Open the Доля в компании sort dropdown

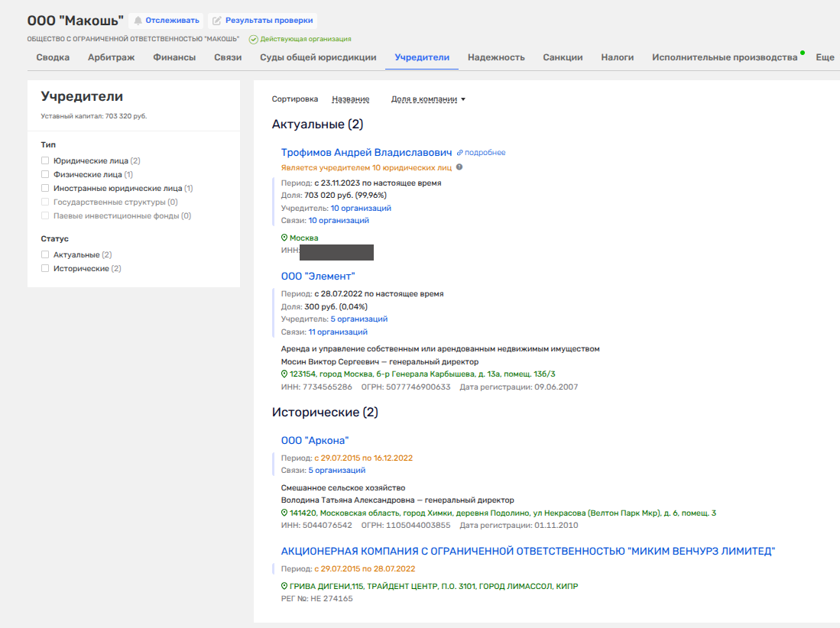[x=428, y=99]
